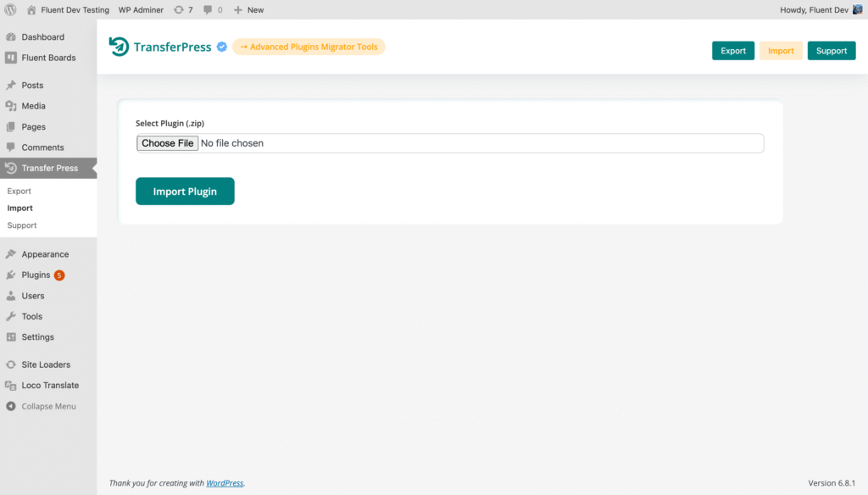Click the user avatar next to Howdy
The image size is (868, 495).
(857, 9)
